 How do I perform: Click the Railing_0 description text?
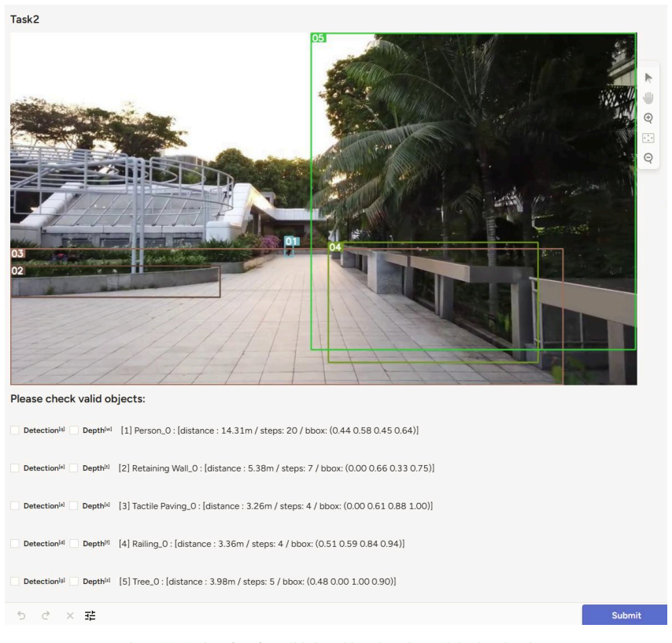point(261,544)
